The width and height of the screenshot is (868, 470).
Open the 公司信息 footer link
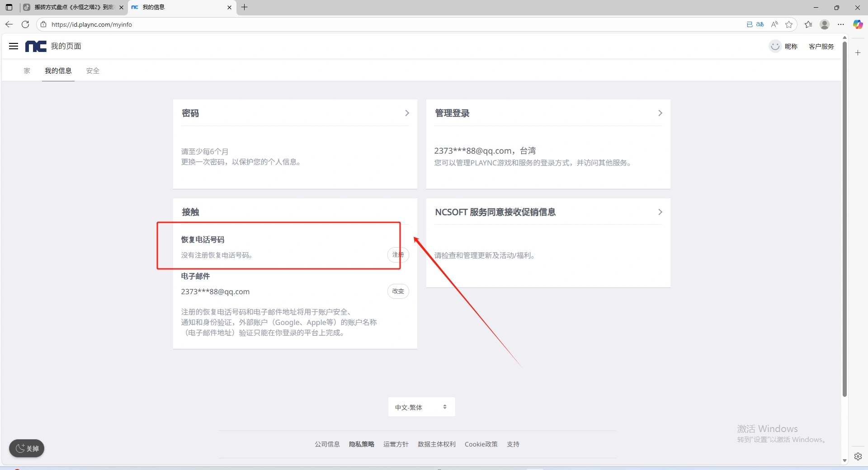pos(327,444)
